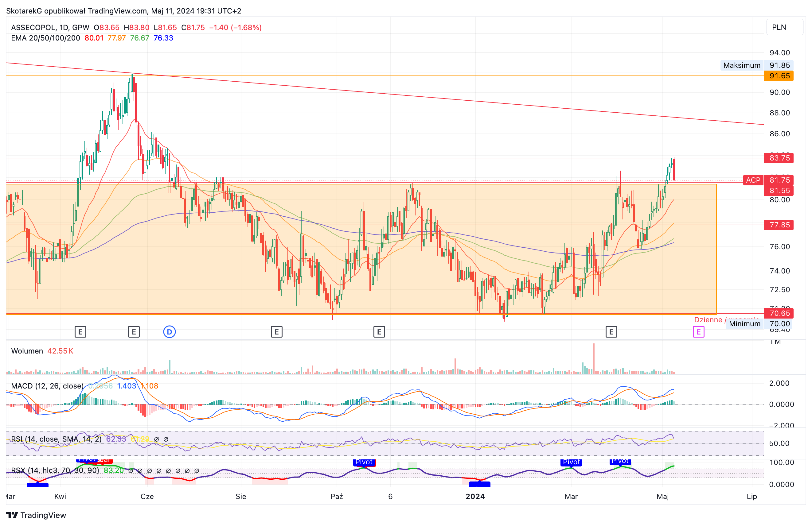Image resolution: width=812 pixels, height=526 pixels.
Task: Open the PLN currency selector
Action: (x=785, y=27)
